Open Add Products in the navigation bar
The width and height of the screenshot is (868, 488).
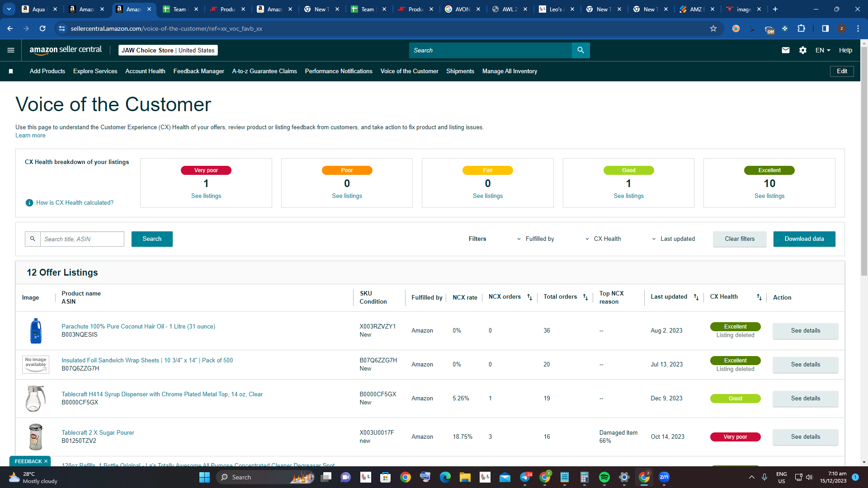pos(47,71)
